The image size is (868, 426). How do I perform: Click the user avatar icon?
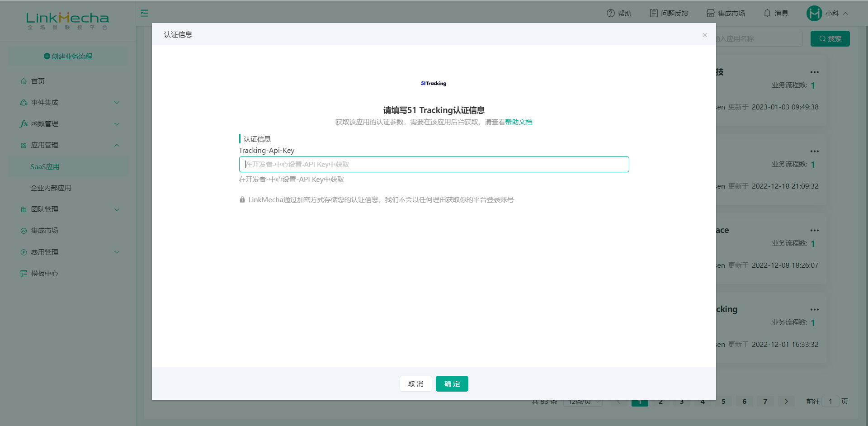click(814, 13)
